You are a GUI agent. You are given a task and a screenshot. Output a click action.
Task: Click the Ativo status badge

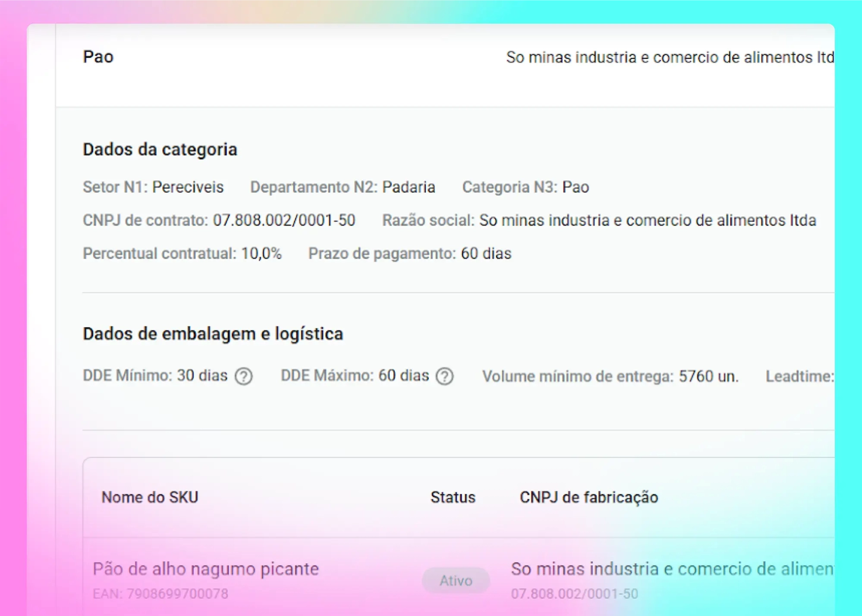[x=456, y=581]
